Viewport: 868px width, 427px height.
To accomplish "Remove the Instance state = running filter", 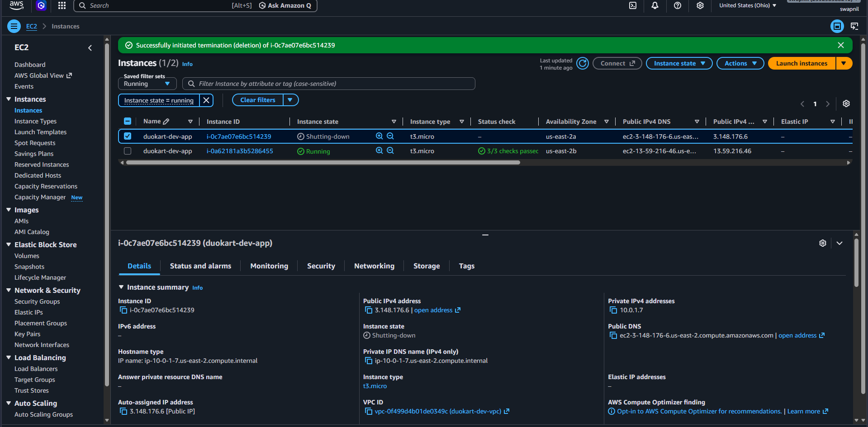I will 206,100.
